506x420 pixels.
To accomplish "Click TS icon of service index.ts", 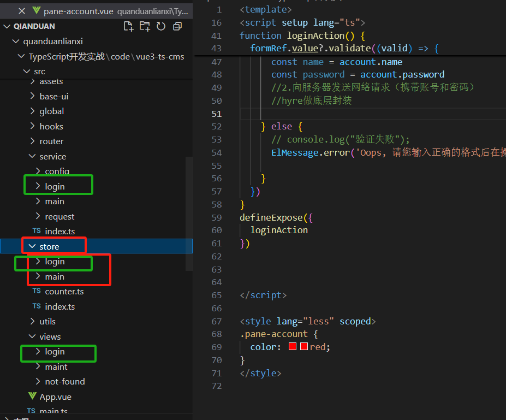I will [x=37, y=230].
